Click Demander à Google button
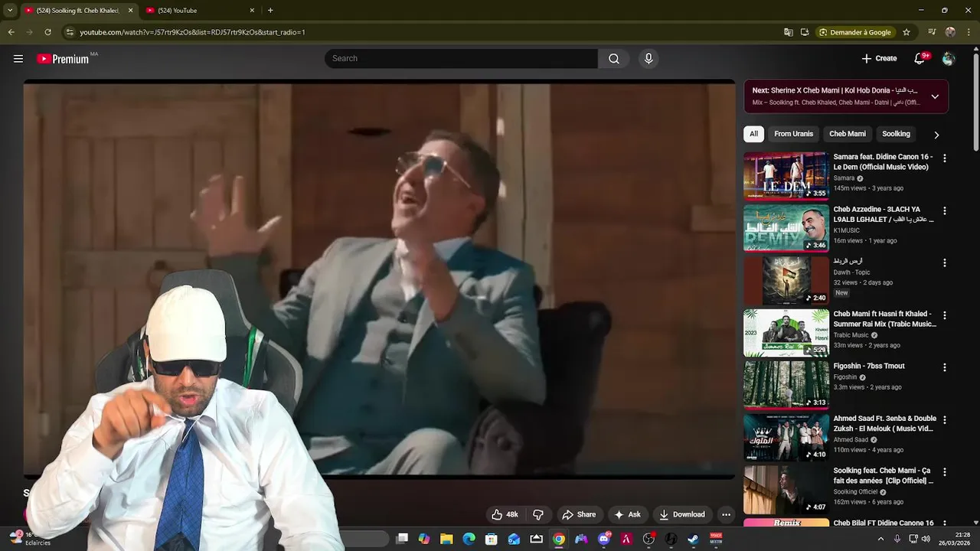The image size is (980, 551). click(x=854, y=32)
